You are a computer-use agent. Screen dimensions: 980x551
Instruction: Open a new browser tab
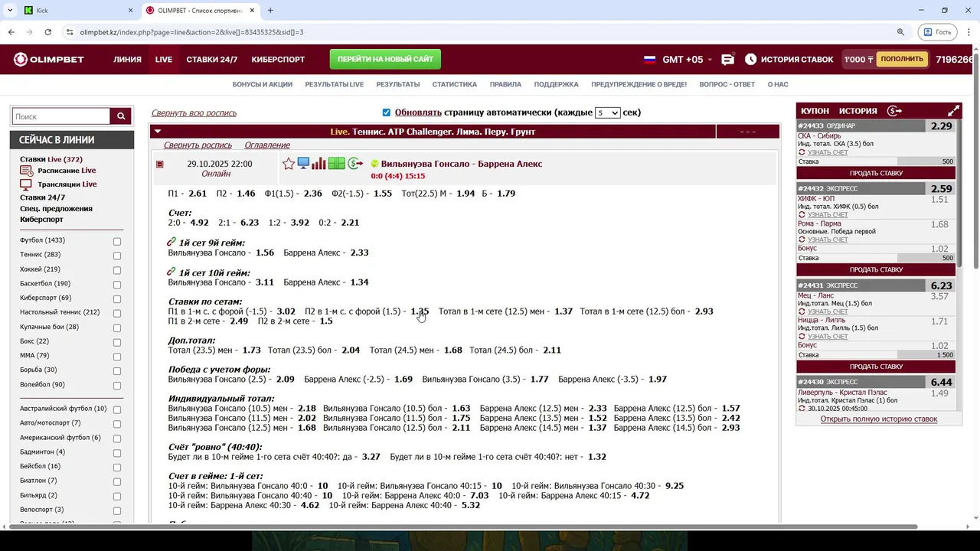(x=270, y=11)
